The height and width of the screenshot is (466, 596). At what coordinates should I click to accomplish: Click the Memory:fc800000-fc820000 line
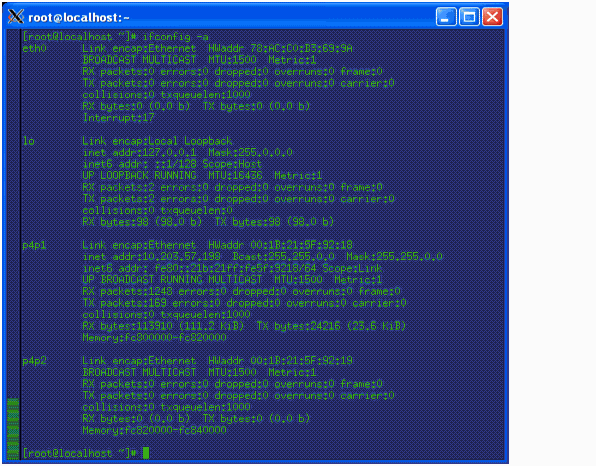coord(154,338)
